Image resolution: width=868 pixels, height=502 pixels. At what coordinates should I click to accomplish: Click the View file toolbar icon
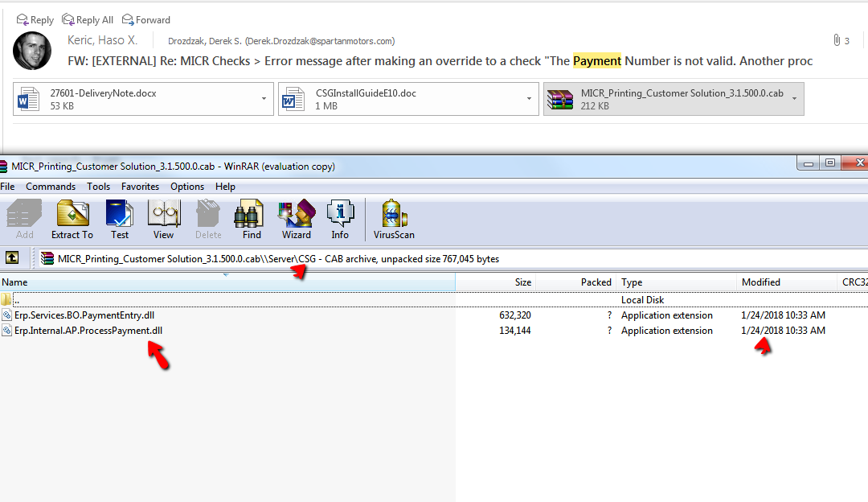pyautogui.click(x=163, y=220)
